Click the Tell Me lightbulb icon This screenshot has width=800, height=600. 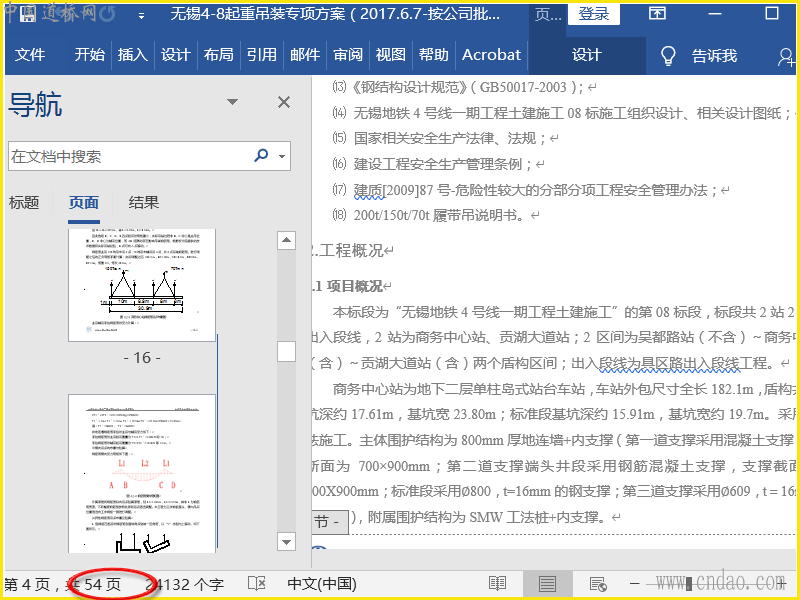tap(669, 55)
